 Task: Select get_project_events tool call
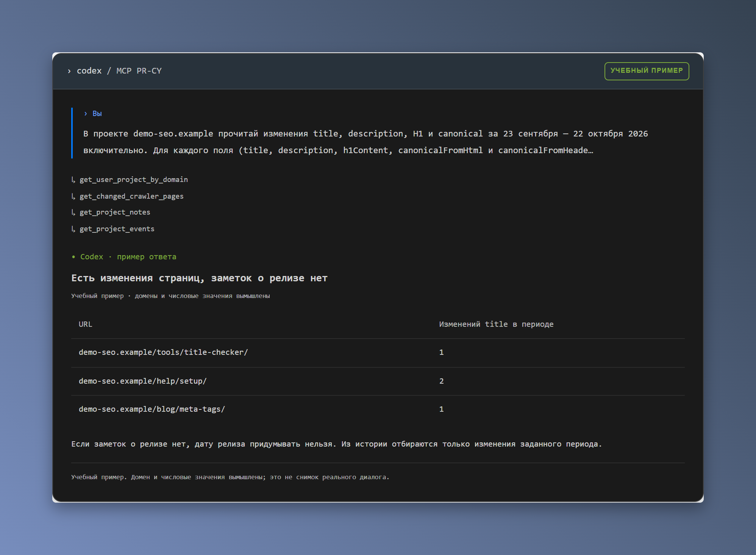tap(117, 229)
